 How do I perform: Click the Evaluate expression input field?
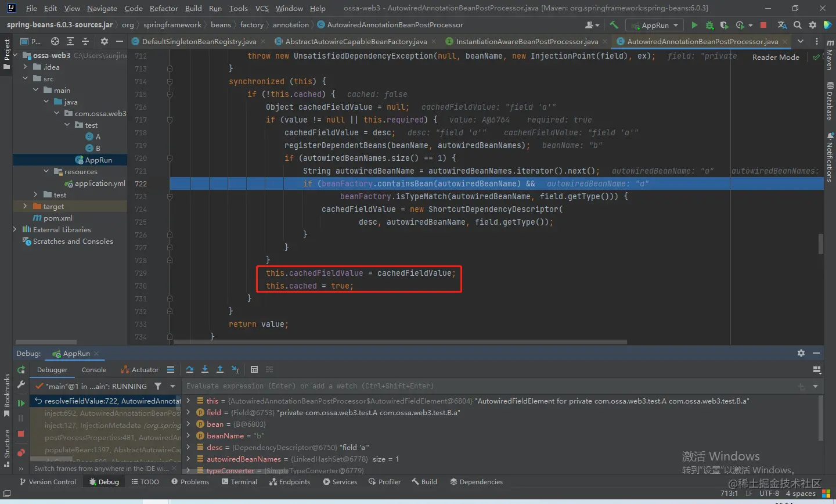[489, 386]
